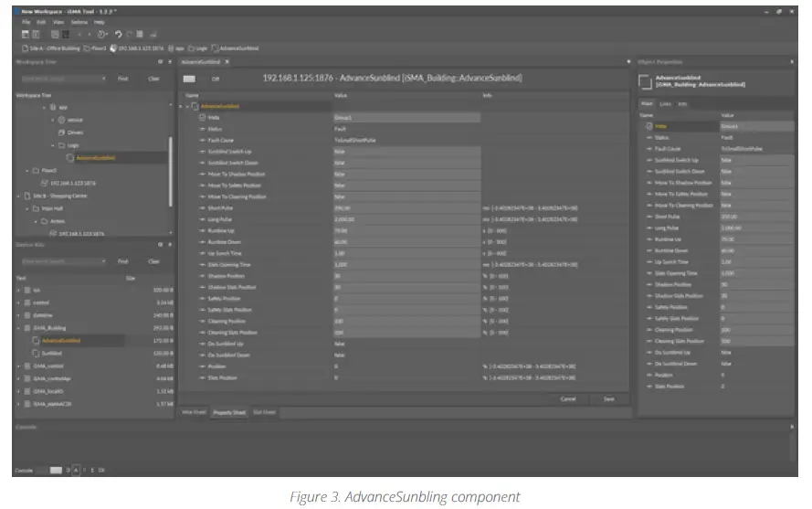Expand the datetime kit in Device Kits
The height and width of the screenshot is (509, 812).
pos(19,315)
